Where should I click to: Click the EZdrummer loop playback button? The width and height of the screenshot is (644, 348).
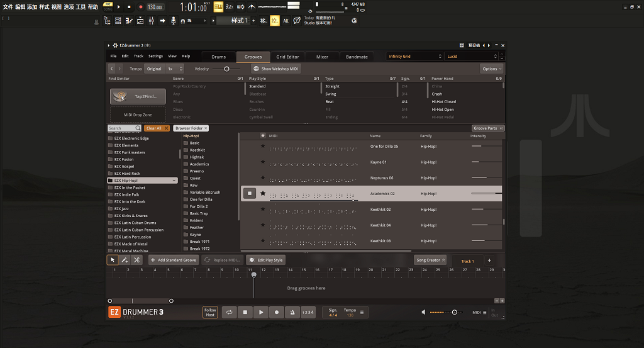pos(230,312)
